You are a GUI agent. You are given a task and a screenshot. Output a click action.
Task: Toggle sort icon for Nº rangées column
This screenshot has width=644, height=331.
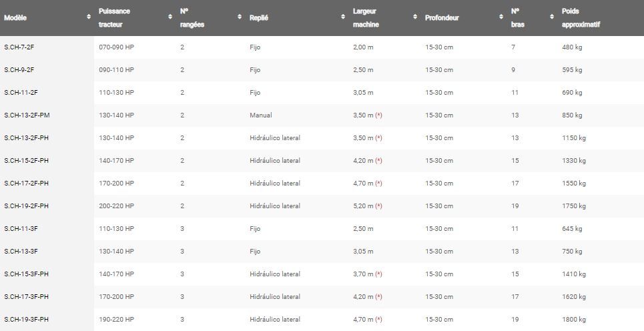coord(240,17)
